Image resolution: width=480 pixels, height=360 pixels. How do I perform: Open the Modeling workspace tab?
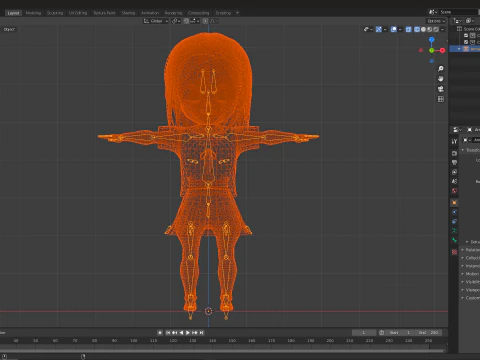tap(33, 13)
